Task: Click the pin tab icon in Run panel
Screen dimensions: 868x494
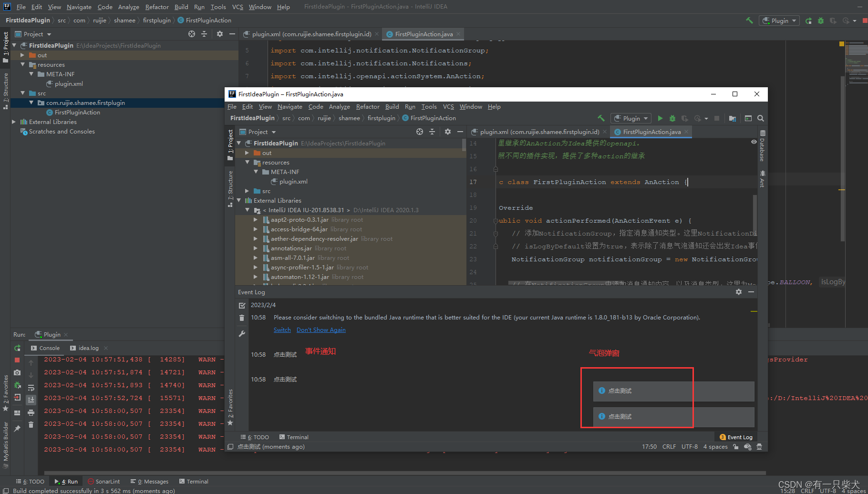Action: point(17,429)
